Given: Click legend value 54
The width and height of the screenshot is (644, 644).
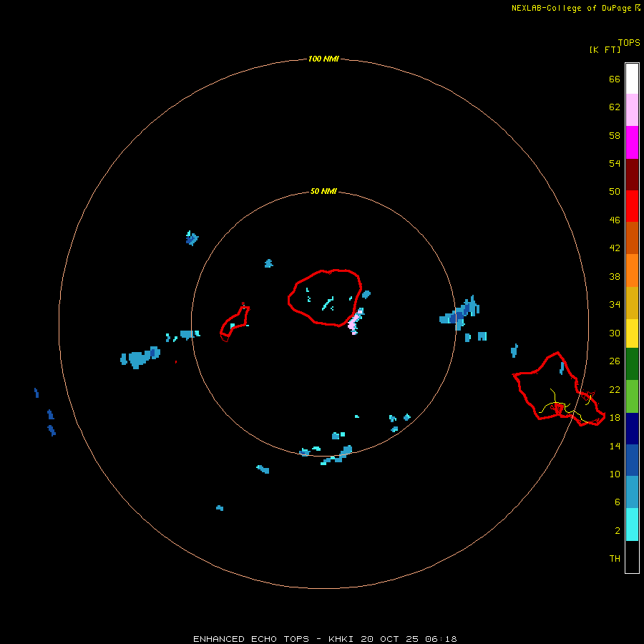Looking at the screenshot, I should tap(615, 163).
